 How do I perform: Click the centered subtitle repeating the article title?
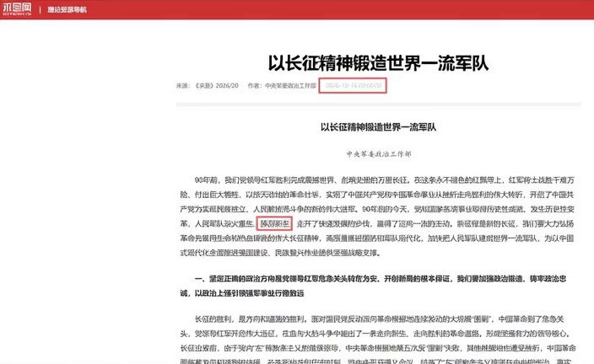click(378, 127)
